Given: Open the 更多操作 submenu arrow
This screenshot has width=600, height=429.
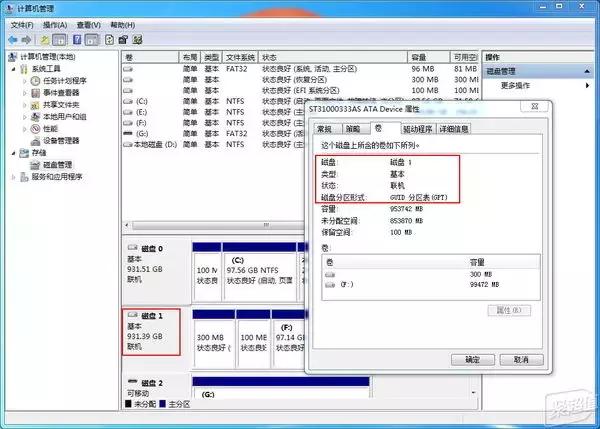Looking at the screenshot, I should coord(587,85).
